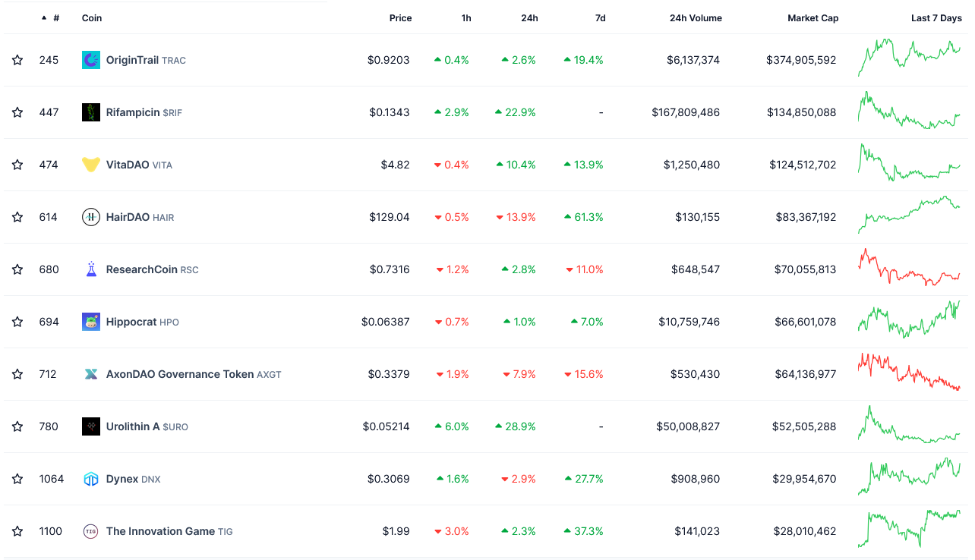Screen dimensions: 975x560
Task: Click the OriginTrail coin logo icon
Action: pos(91,60)
